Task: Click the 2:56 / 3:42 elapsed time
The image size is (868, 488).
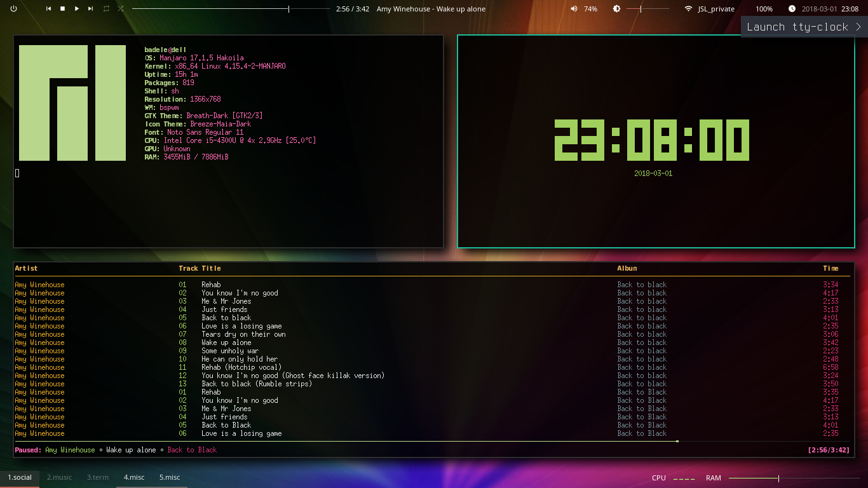Action: click(353, 9)
